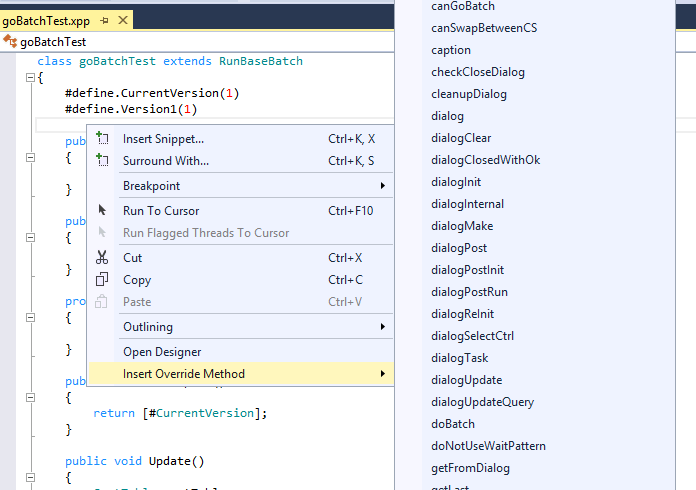The height and width of the screenshot is (490, 696).
Task: Click the return [#CurrentVersion]; statement
Action: pyautogui.click(x=180, y=413)
